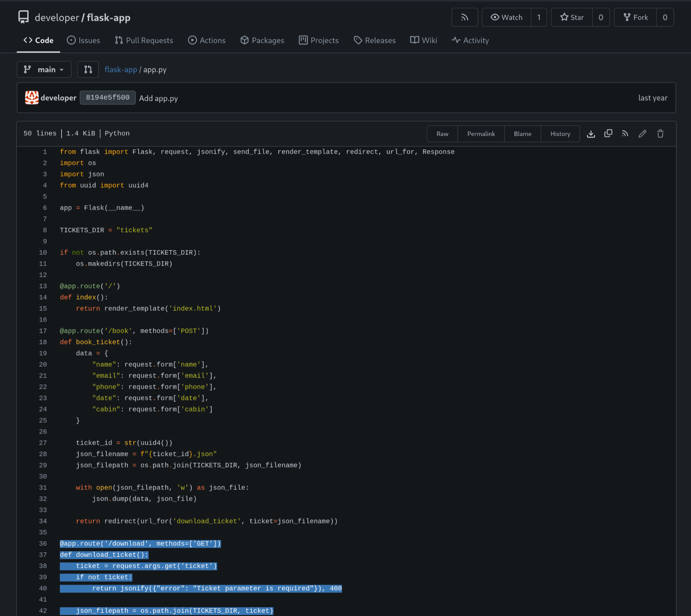Click the repository icon beside developer
This screenshot has width=691, height=616.
click(24, 17)
